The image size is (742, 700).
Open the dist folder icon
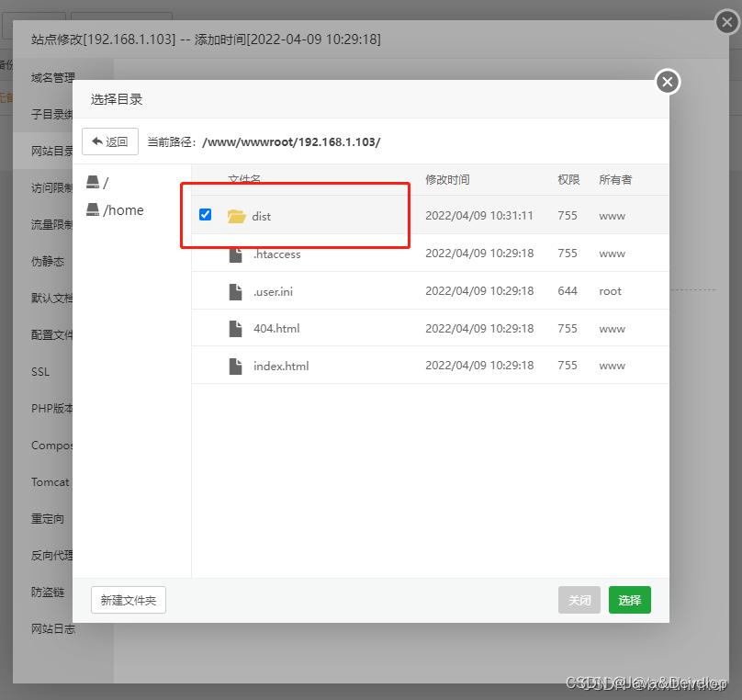click(x=237, y=216)
